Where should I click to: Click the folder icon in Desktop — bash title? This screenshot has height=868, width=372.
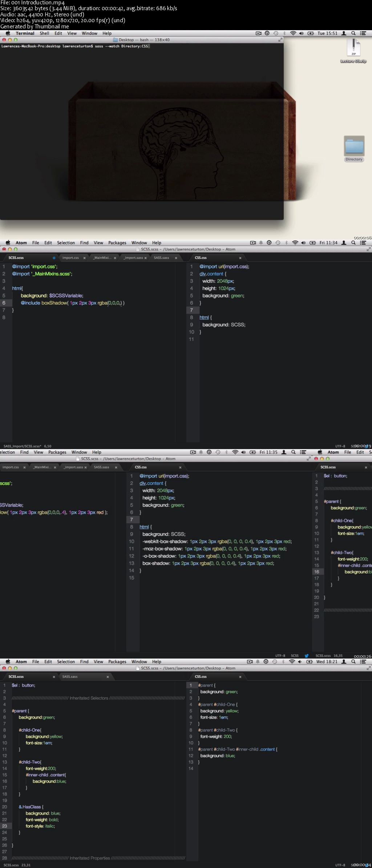pos(116,40)
